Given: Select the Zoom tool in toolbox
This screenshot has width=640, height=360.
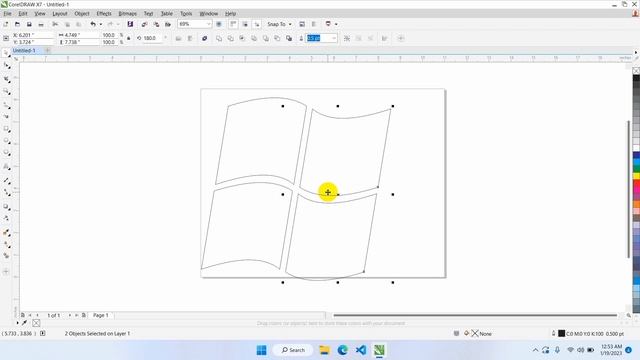Looking at the screenshot, I should [6, 91].
